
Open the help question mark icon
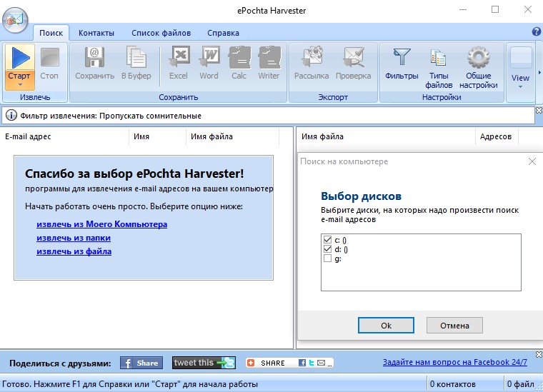[537, 32]
